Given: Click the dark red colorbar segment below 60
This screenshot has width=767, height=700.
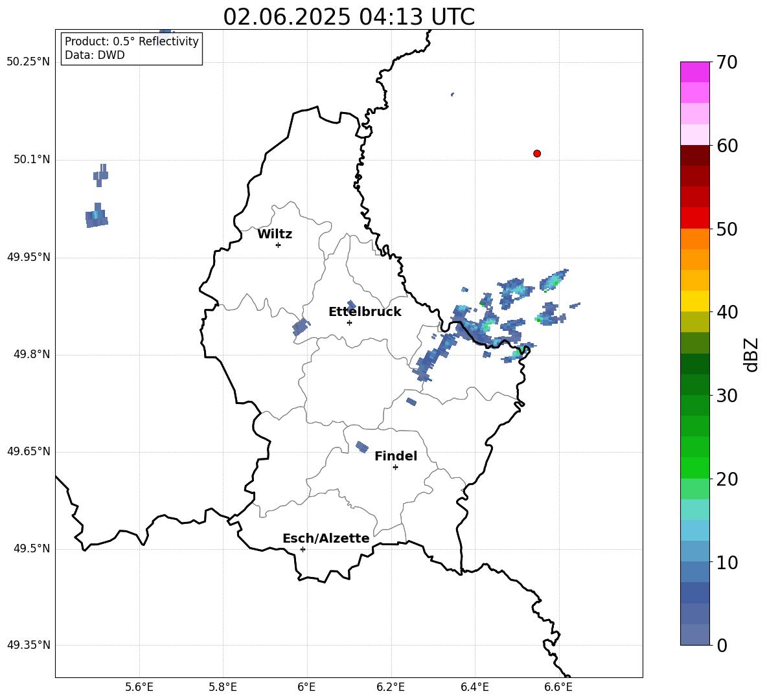Looking at the screenshot, I should [694, 155].
